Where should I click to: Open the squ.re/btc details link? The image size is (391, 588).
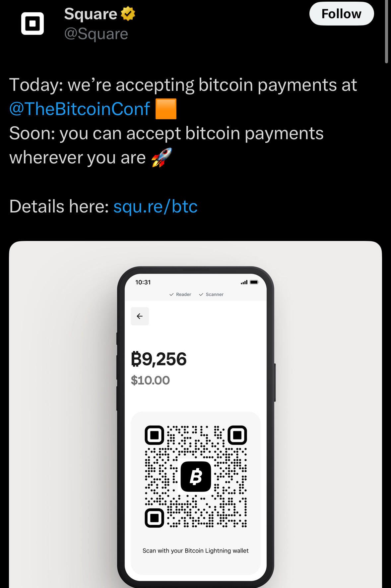pyautogui.click(x=155, y=206)
